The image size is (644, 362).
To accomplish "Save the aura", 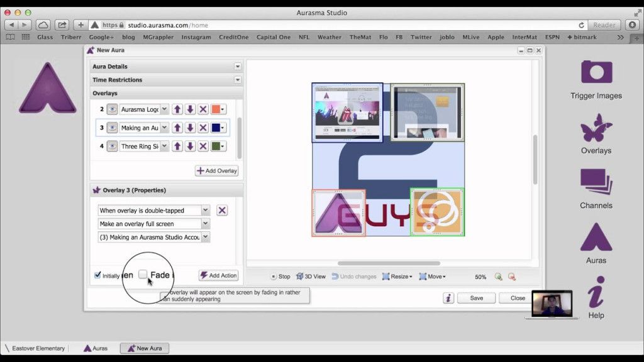I will 477,298.
